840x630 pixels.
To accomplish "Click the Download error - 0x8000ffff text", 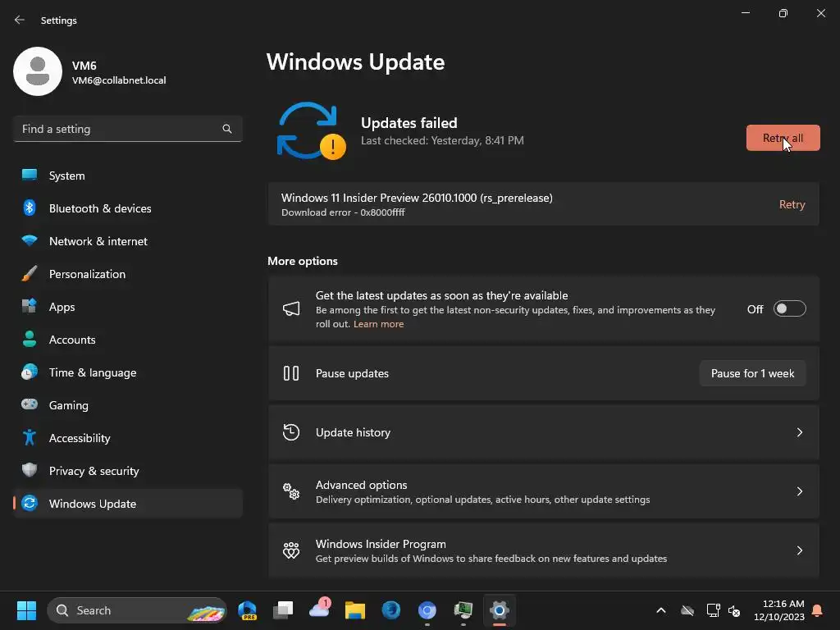I will [x=343, y=212].
